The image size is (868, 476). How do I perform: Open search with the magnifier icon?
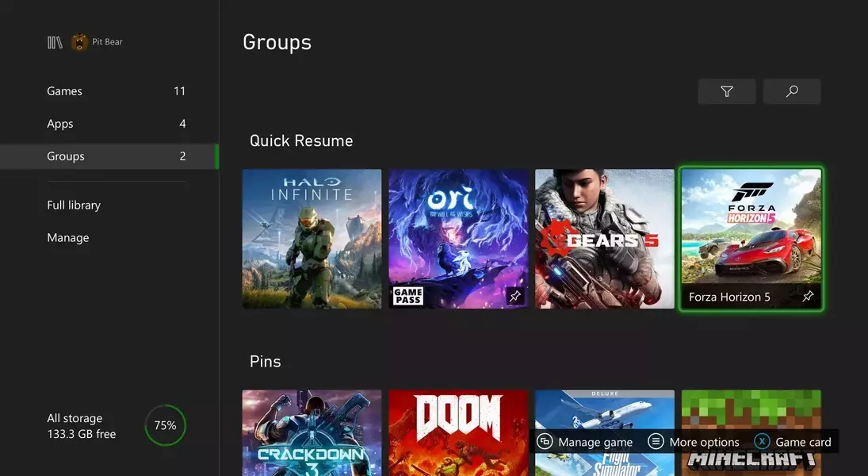click(x=792, y=92)
